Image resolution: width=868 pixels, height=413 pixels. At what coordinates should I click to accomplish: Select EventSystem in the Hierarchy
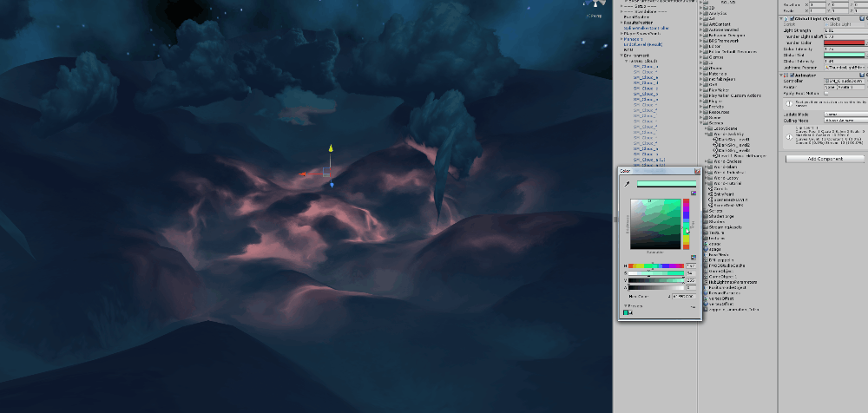636,17
